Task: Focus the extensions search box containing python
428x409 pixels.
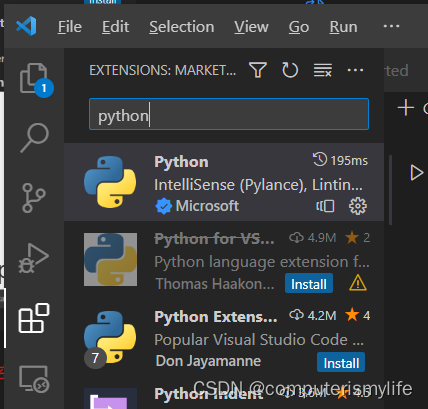Action: click(x=229, y=114)
